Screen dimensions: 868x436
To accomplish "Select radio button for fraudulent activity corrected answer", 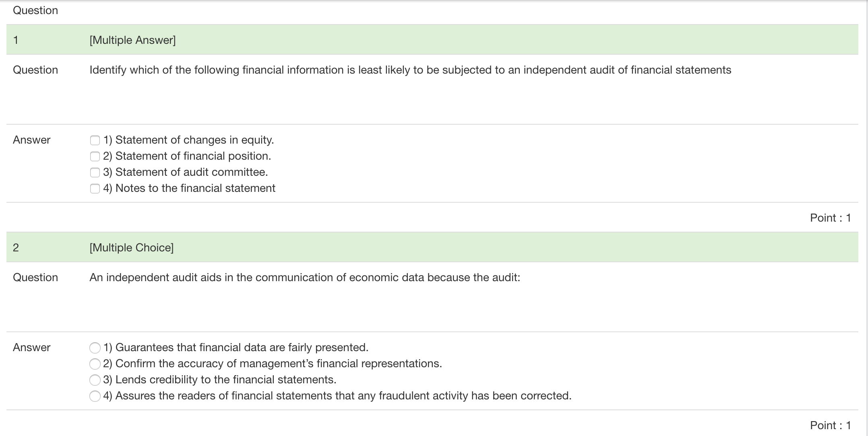I will coord(95,396).
